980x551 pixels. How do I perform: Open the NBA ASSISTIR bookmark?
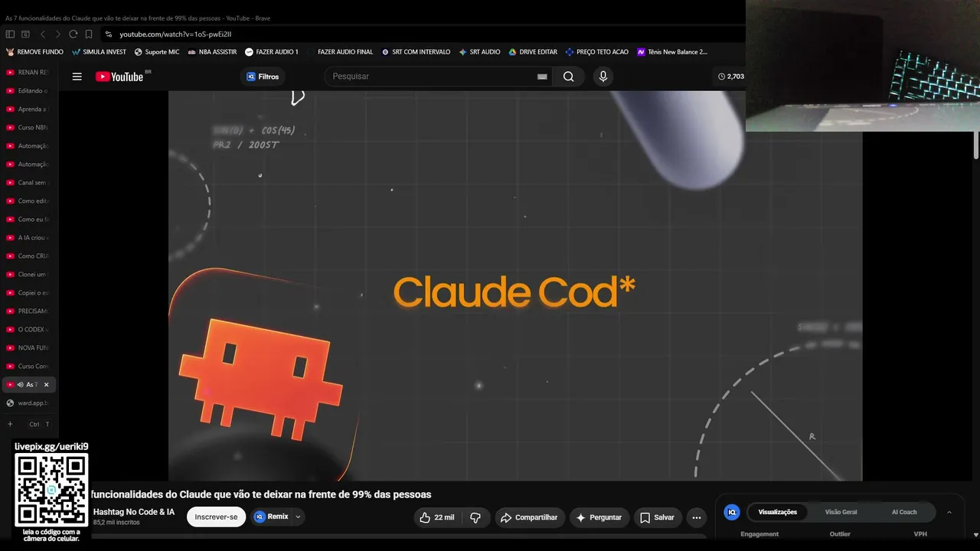(212, 52)
